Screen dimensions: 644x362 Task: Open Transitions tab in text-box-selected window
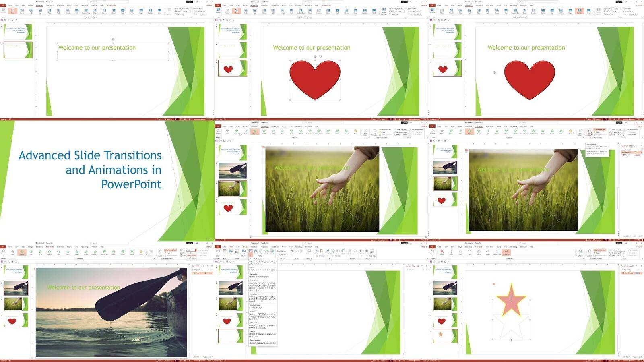point(39,6)
